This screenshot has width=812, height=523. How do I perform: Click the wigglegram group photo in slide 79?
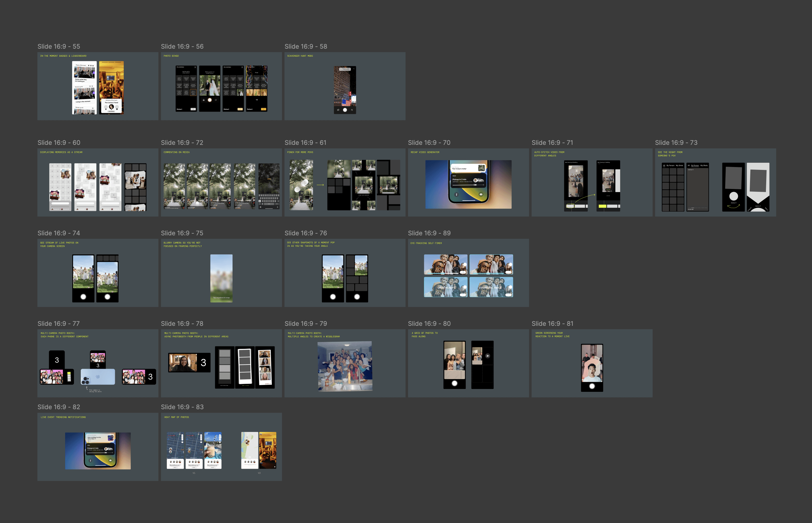(x=345, y=366)
